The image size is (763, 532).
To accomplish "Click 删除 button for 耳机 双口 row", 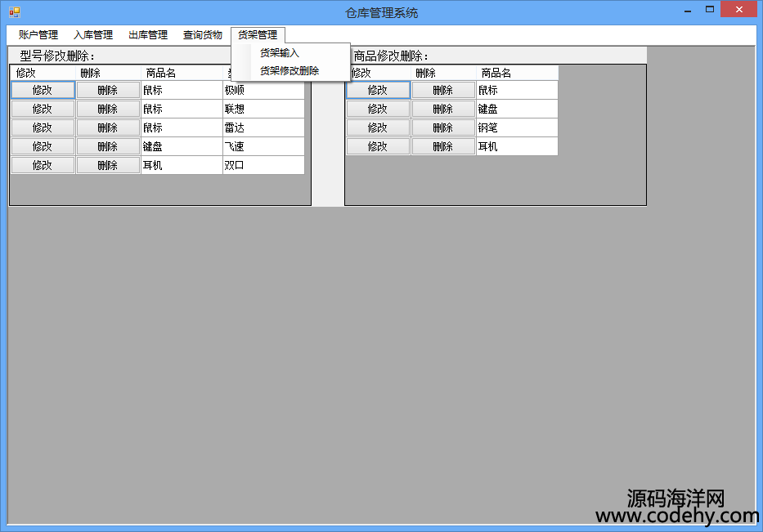I will (x=108, y=165).
